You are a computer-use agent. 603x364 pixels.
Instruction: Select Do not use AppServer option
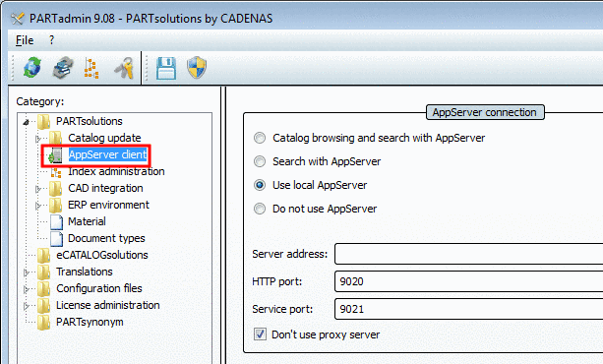[260, 209]
